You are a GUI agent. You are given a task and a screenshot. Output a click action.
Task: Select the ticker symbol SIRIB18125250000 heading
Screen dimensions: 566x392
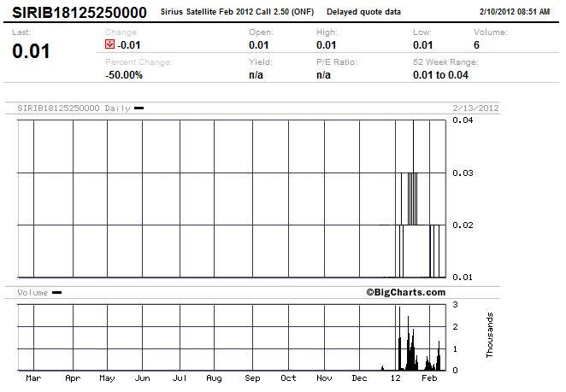click(x=80, y=13)
